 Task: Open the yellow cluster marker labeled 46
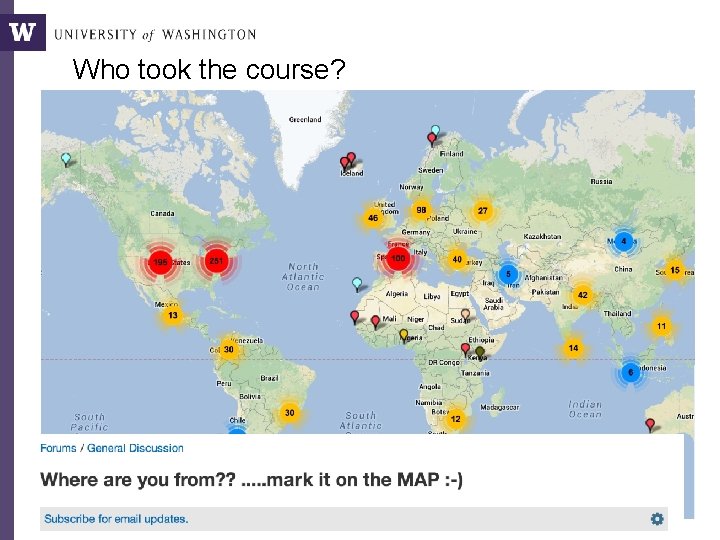click(373, 218)
